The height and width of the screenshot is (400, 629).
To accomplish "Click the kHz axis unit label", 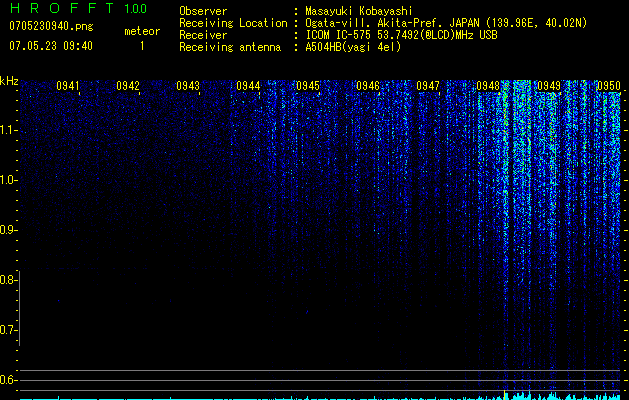I will (9, 81).
